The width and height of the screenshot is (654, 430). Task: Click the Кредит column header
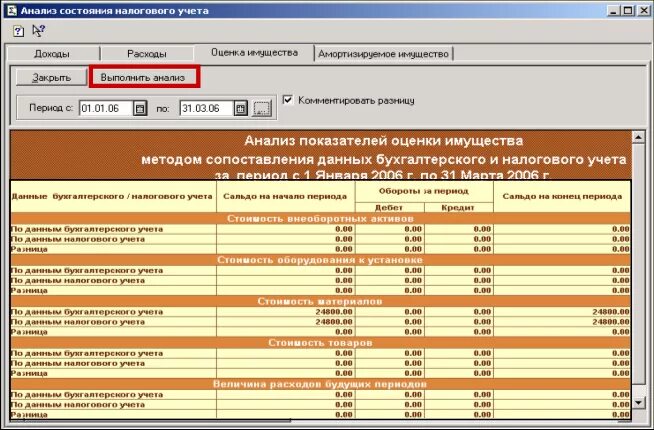point(458,207)
